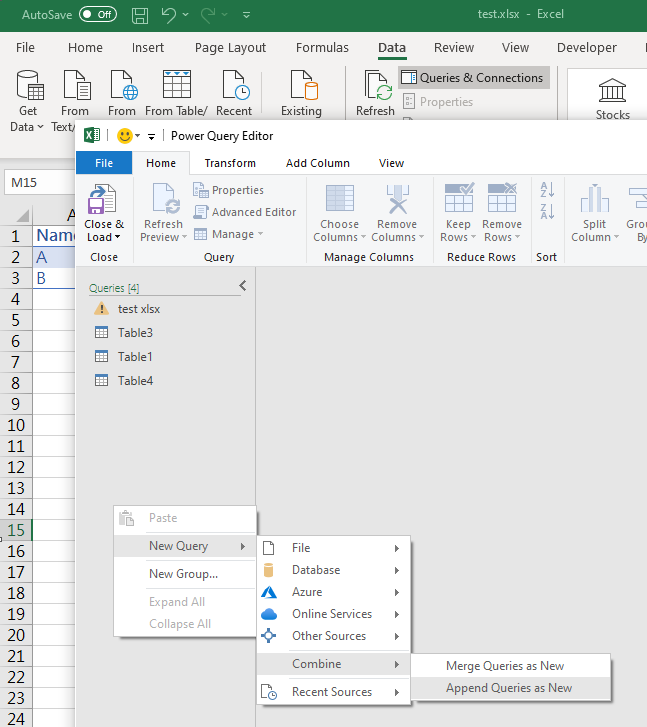This screenshot has height=727, width=647.
Task: Open the Developer tab
Action: tap(587, 47)
